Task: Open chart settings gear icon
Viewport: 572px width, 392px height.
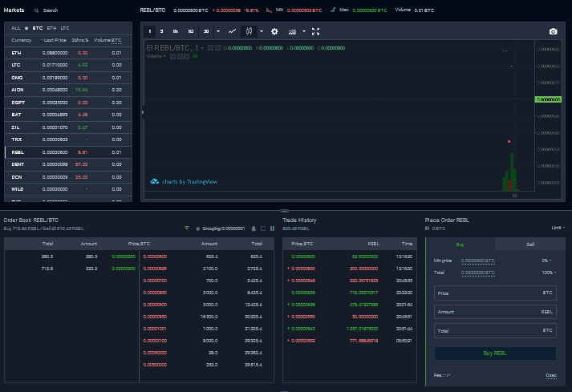Action: 274,32
